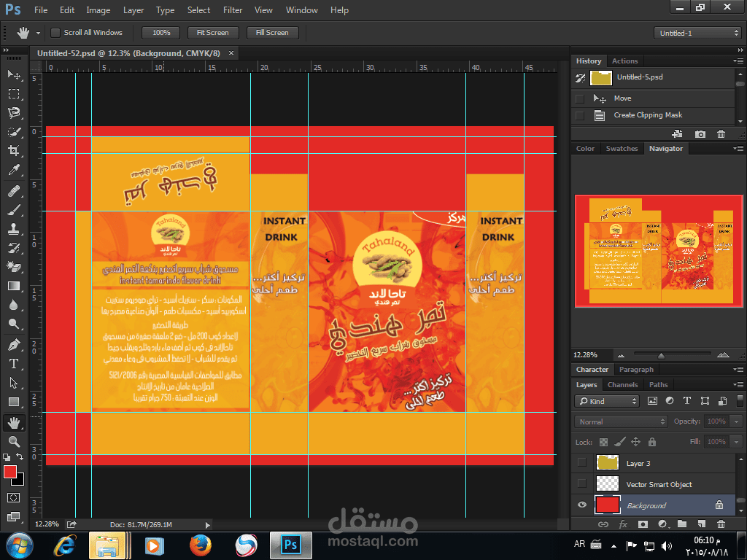The image size is (747, 560).
Task: Create new document from current state icon
Action: [678, 134]
